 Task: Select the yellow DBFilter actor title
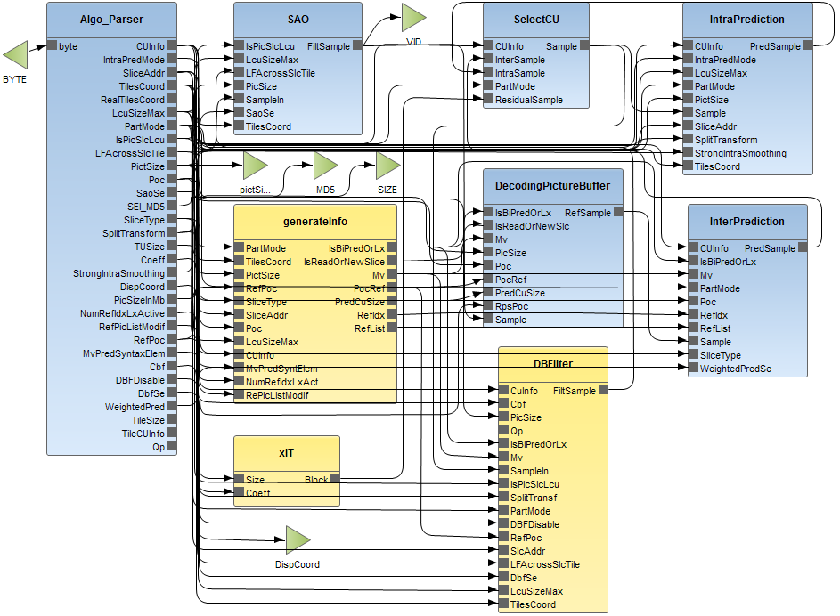[553, 363]
